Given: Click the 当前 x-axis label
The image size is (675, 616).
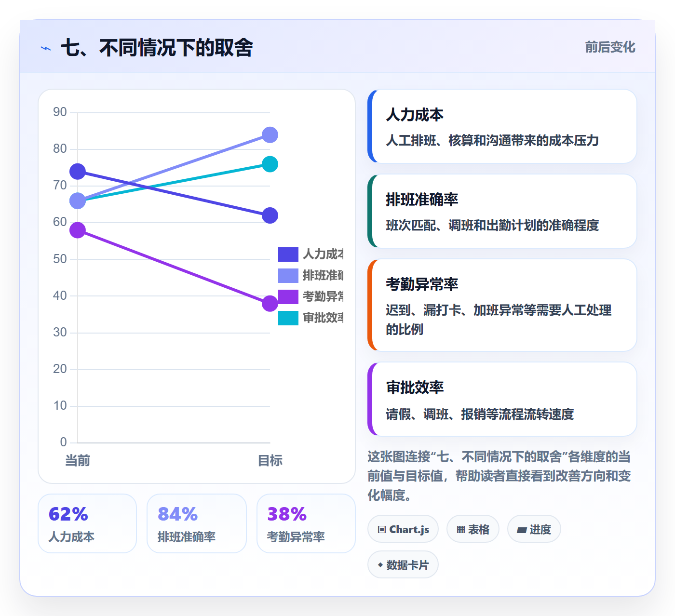Looking at the screenshot, I should [78, 461].
